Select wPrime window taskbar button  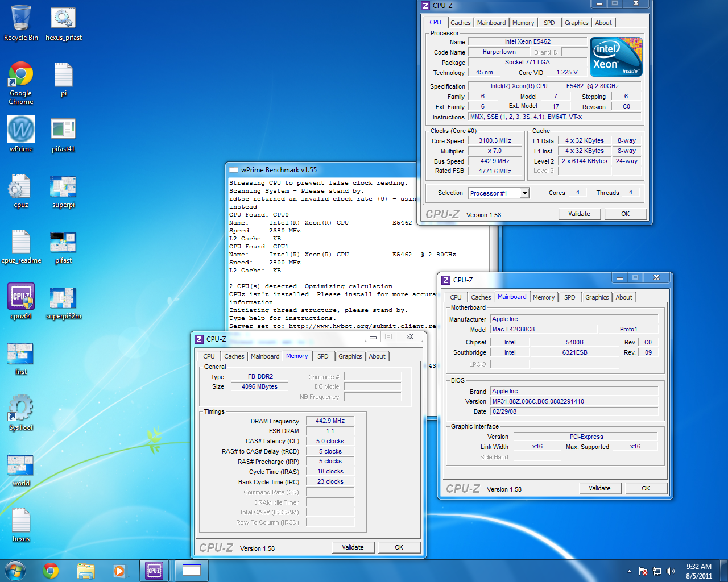[x=191, y=571]
